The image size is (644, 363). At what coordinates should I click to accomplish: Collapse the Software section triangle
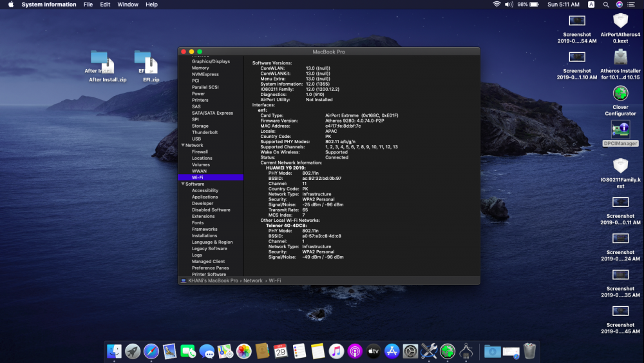[183, 184]
